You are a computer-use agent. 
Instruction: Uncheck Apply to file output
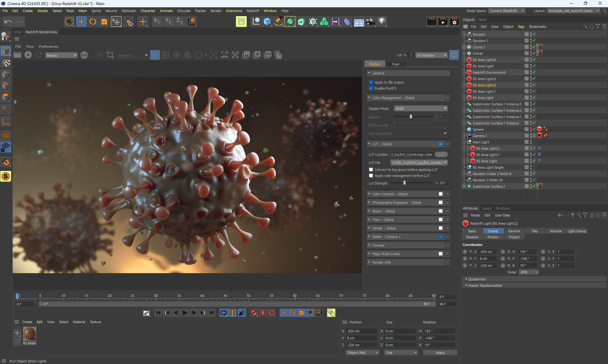point(371,82)
